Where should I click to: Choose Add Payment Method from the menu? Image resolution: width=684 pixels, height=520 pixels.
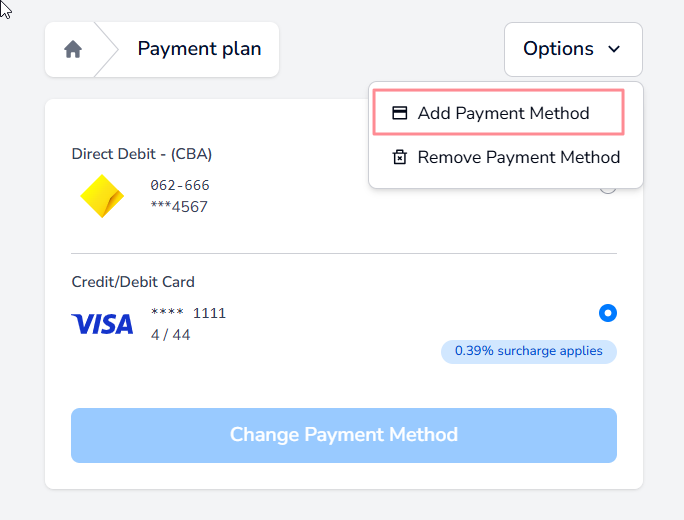(x=503, y=113)
